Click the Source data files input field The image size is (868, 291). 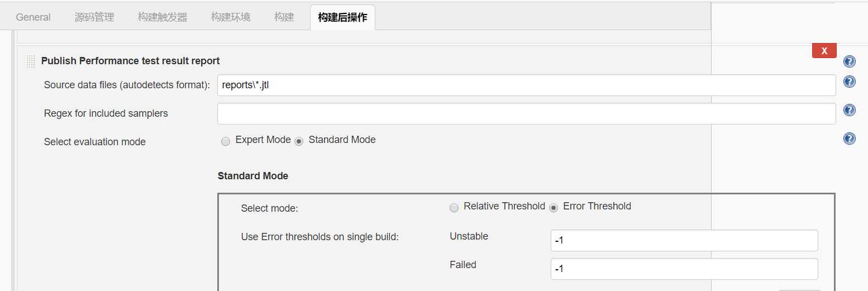tap(526, 85)
